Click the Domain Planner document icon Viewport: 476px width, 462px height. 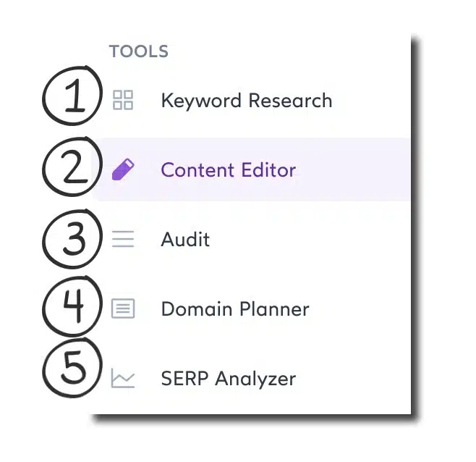pyautogui.click(x=123, y=309)
